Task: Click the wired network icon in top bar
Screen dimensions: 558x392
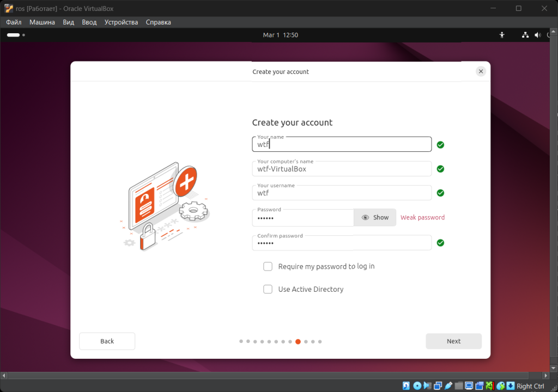Action: tap(525, 35)
